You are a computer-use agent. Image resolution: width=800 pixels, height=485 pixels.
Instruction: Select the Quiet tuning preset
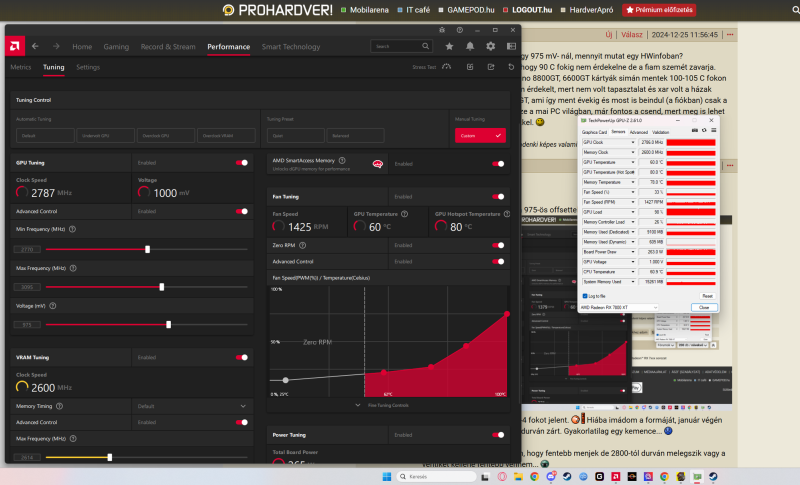295,136
